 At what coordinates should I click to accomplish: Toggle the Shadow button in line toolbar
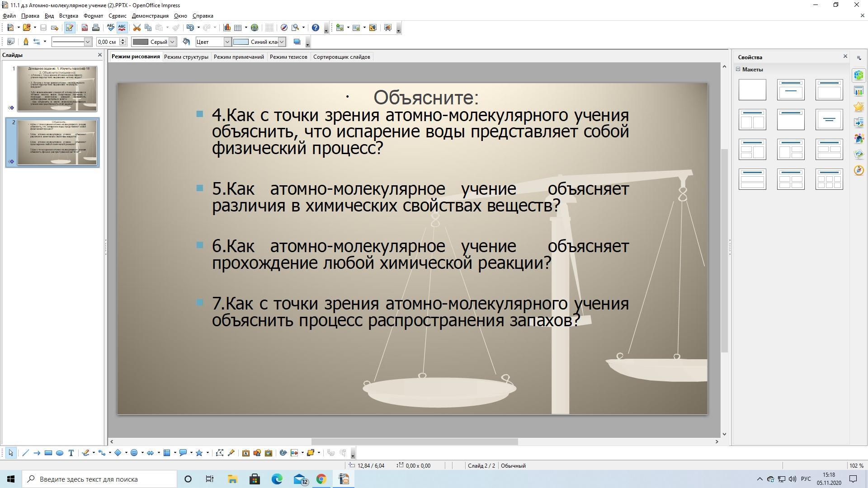tap(297, 42)
